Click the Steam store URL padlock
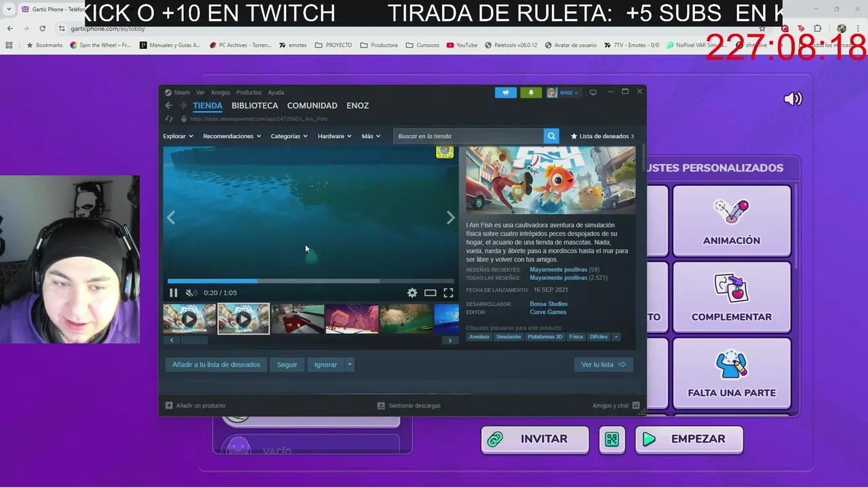Viewport: 868px width, 488px height. (183, 119)
